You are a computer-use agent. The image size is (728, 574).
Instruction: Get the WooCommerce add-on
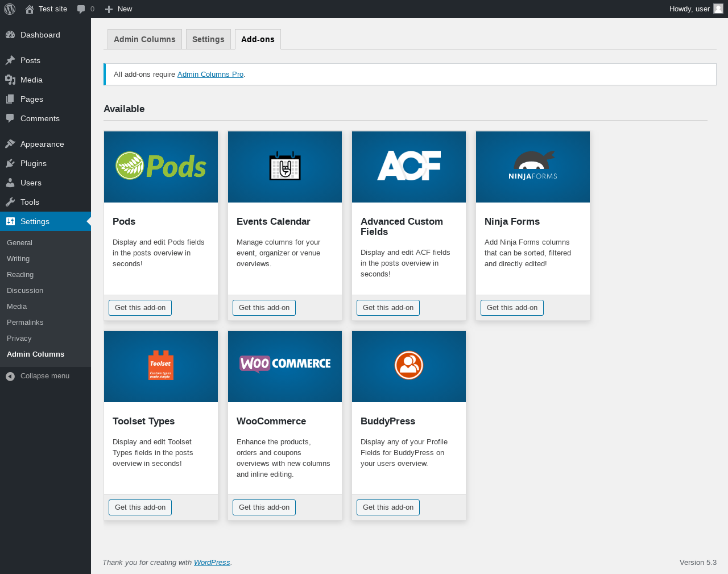264,507
